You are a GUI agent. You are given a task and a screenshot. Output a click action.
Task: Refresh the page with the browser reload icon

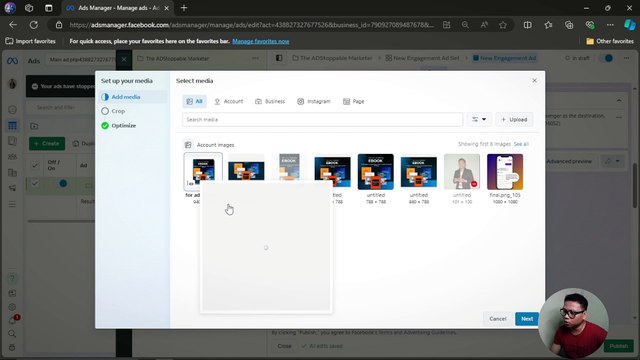34,25
